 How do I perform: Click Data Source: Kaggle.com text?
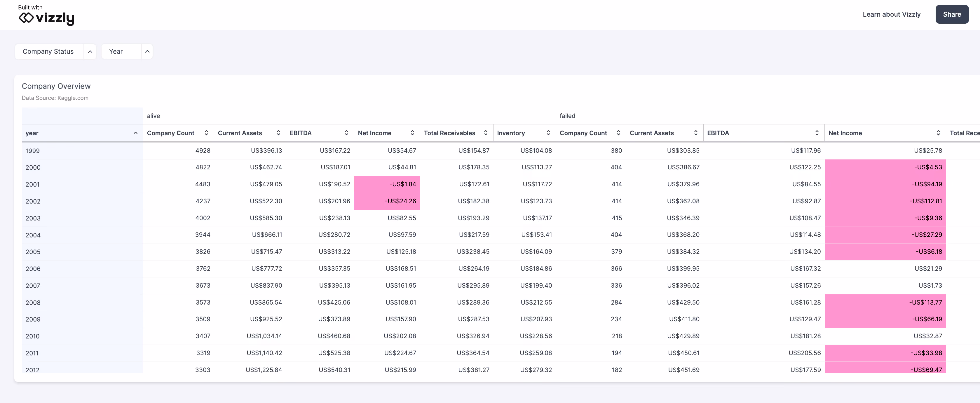[55, 98]
